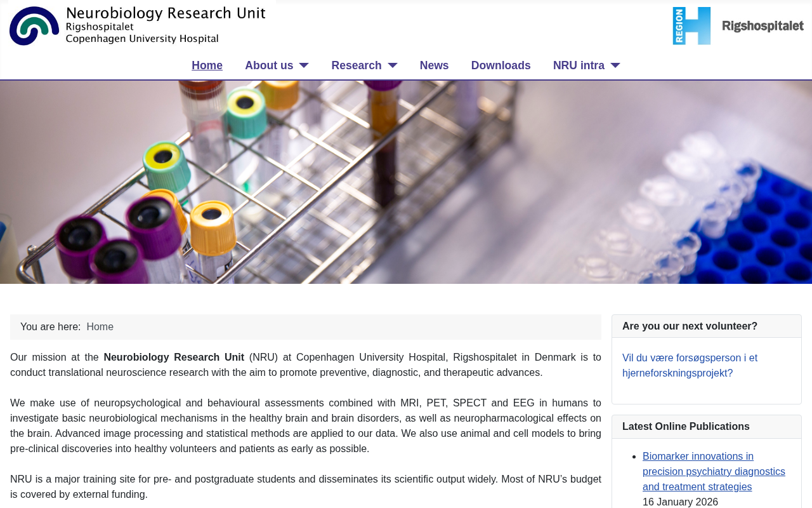Screen dimensions: 812x508
Task: Click the blue Region H logo
Action: [691, 26]
